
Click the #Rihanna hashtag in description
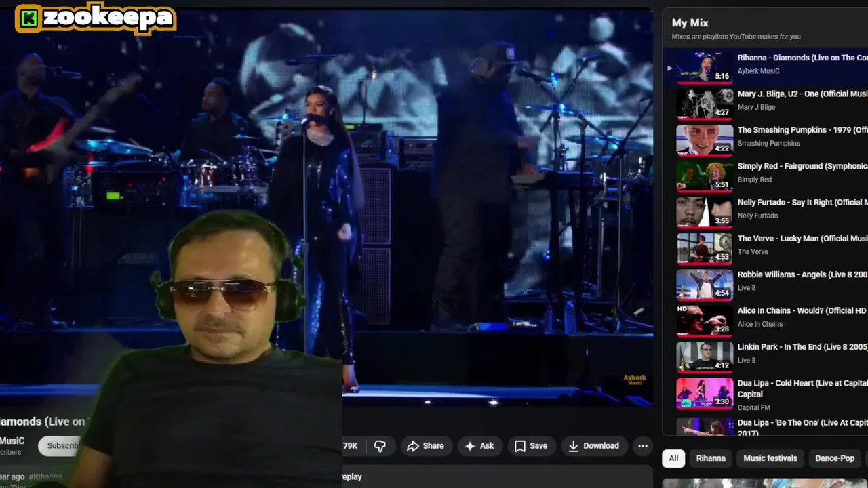point(45,477)
